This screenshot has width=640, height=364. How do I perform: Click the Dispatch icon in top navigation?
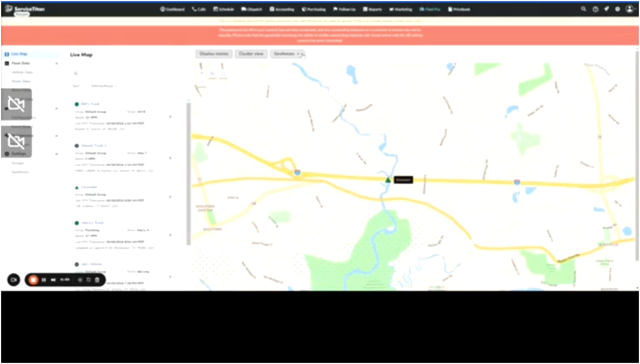pos(244,9)
